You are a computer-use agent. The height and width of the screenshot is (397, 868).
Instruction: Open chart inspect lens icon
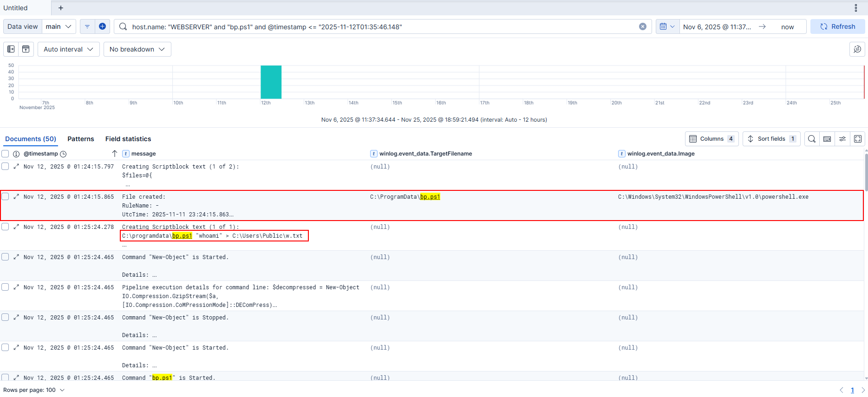(x=857, y=49)
